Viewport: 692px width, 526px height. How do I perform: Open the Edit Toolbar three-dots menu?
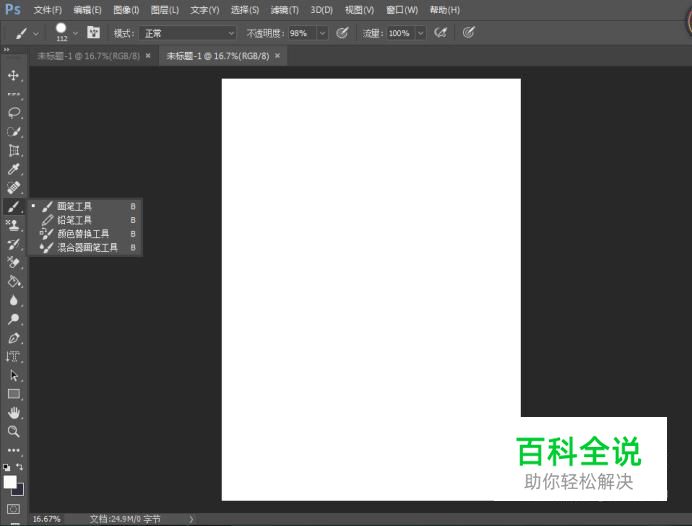13,451
